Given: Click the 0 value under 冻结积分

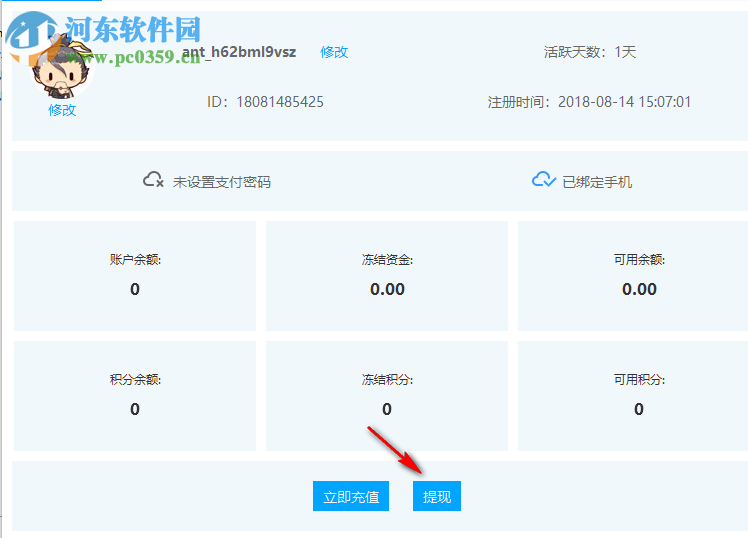Looking at the screenshot, I should click(387, 409).
